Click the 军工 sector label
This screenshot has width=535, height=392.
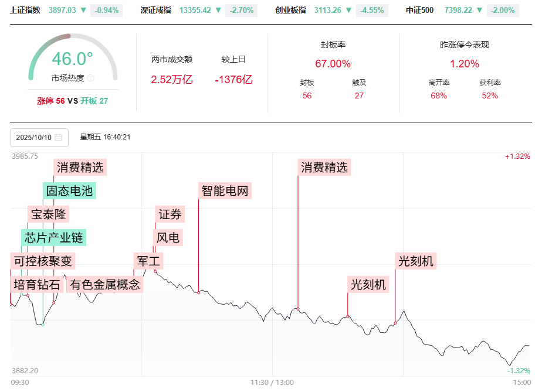(x=148, y=261)
